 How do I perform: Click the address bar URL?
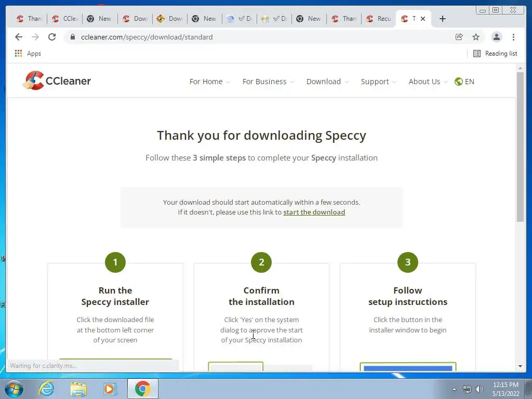[x=147, y=37]
